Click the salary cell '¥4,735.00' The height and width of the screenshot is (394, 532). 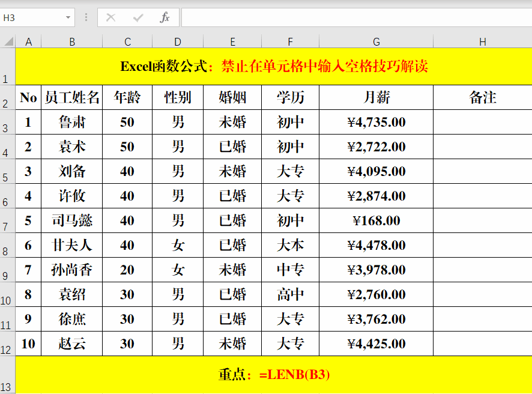click(376, 122)
